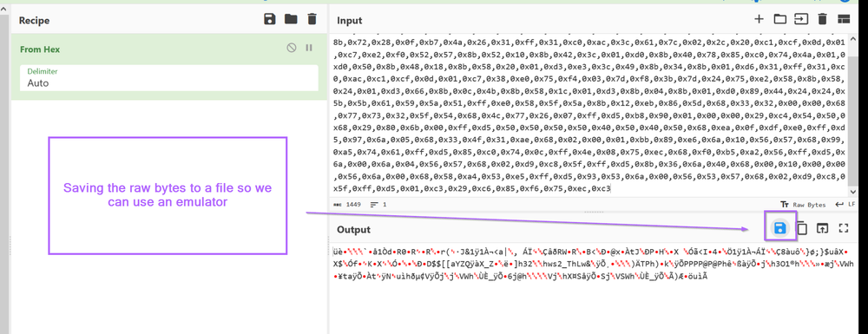Image resolution: width=868 pixels, height=334 pixels.
Task: Save the output to a file
Action: click(780, 228)
